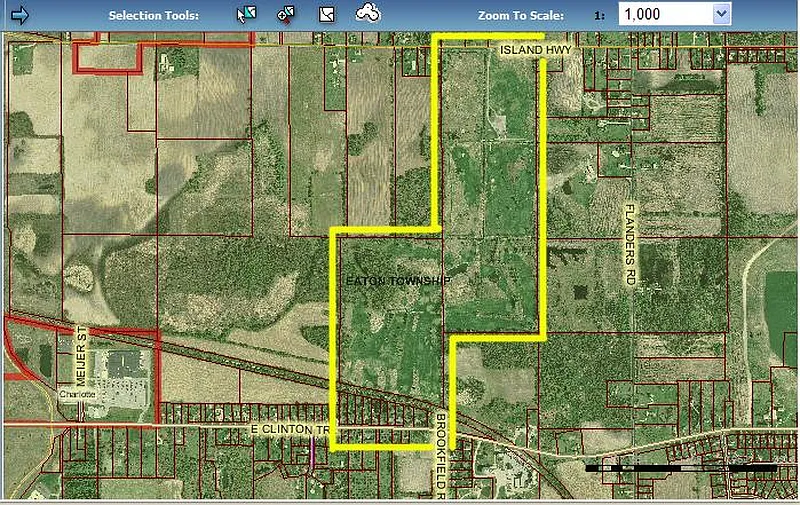Screen dimensions: 800x505
Task: Open the Zoom To Scale dropdown arrow
Action: click(721, 14)
